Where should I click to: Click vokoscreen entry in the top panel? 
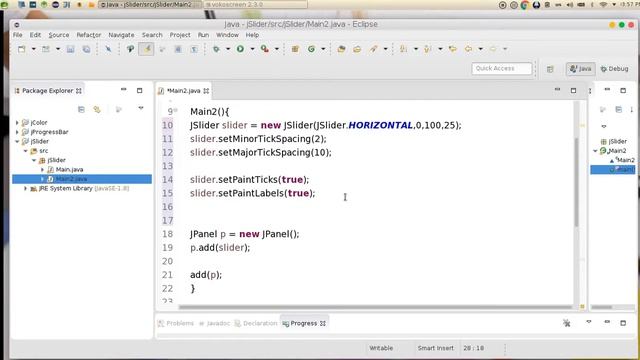[x=256, y=4]
